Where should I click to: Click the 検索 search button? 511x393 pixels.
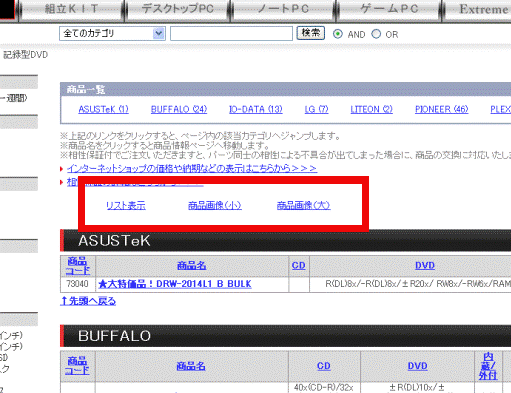[x=311, y=33]
